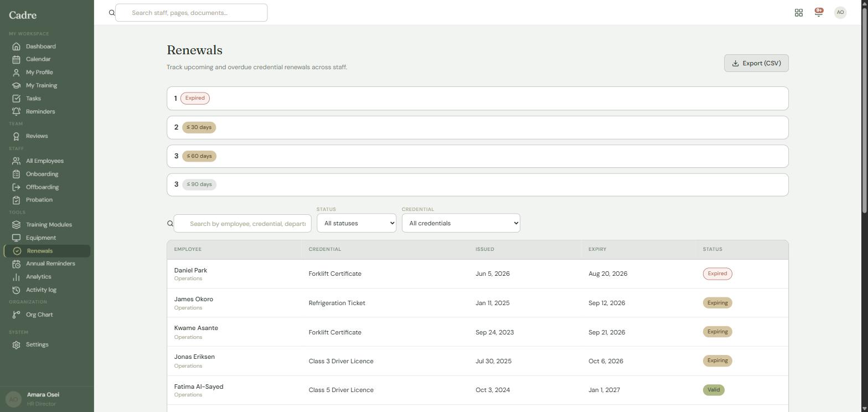Click the ≤ 60 days summary card
Image resolution: width=868 pixels, height=412 pixels.
point(478,156)
